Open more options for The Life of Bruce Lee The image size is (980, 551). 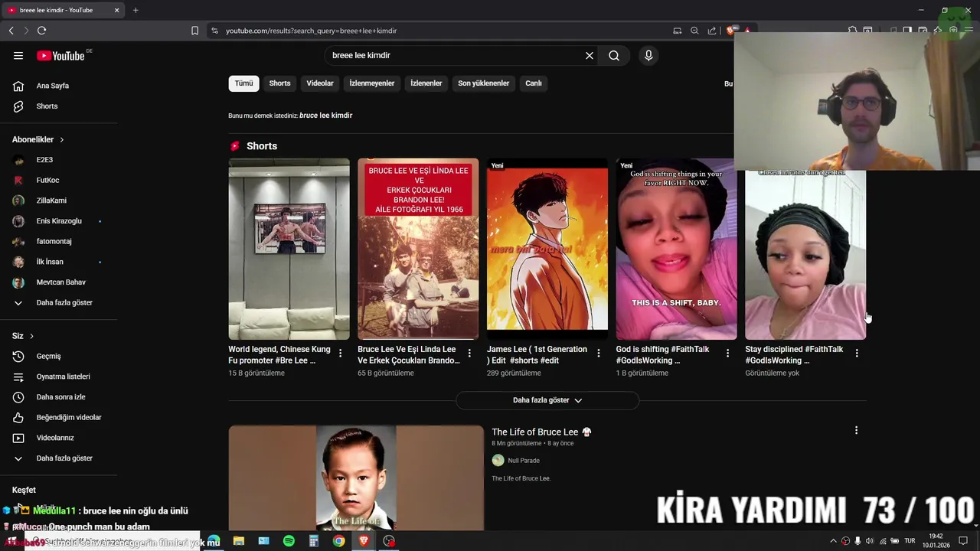click(856, 430)
